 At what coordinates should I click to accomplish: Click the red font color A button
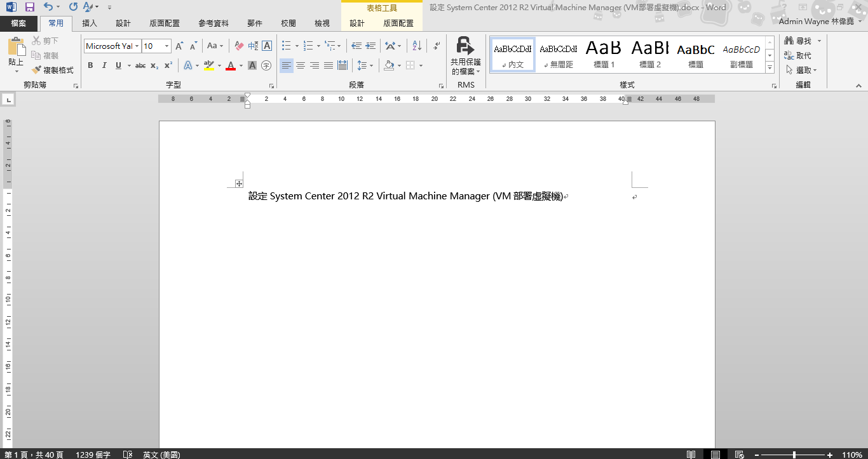click(231, 65)
